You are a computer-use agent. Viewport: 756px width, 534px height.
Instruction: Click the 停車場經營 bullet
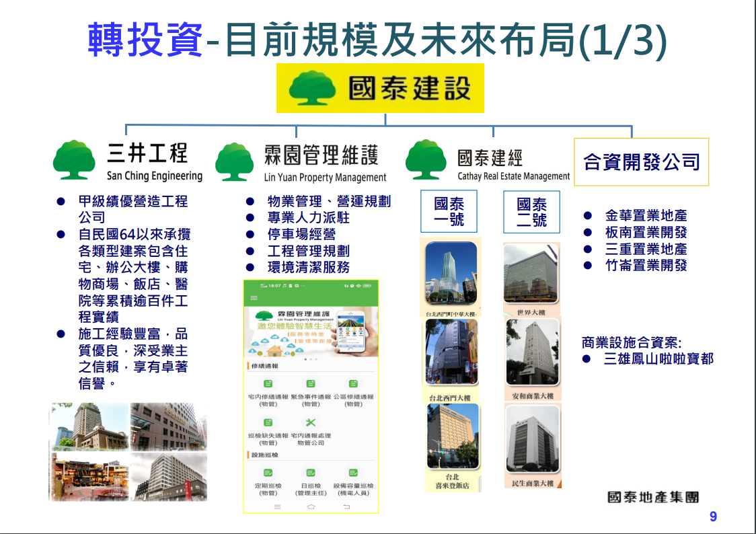coord(302,234)
